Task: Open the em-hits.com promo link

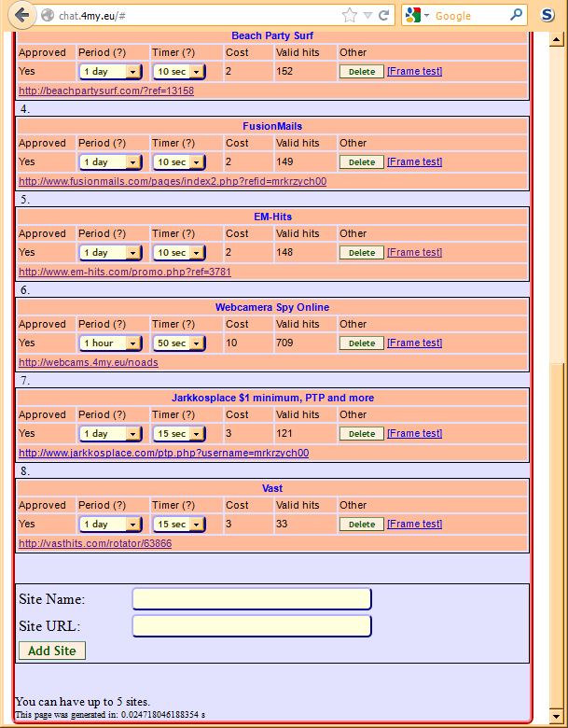Action: (125, 273)
